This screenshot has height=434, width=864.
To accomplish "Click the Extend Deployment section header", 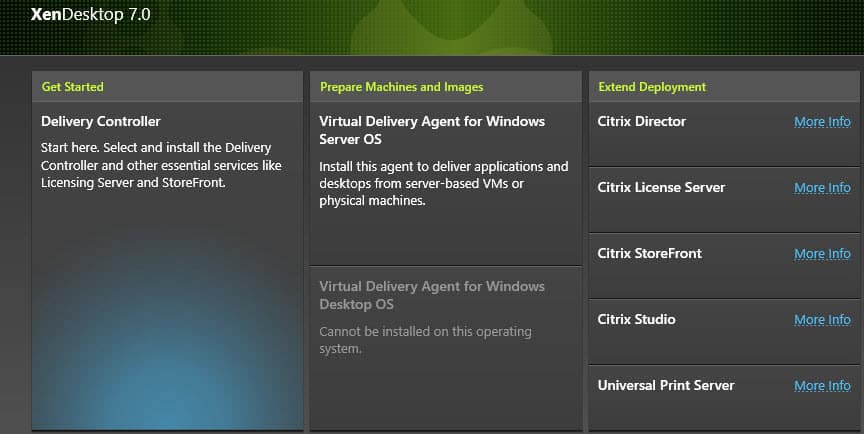I will coord(652,87).
